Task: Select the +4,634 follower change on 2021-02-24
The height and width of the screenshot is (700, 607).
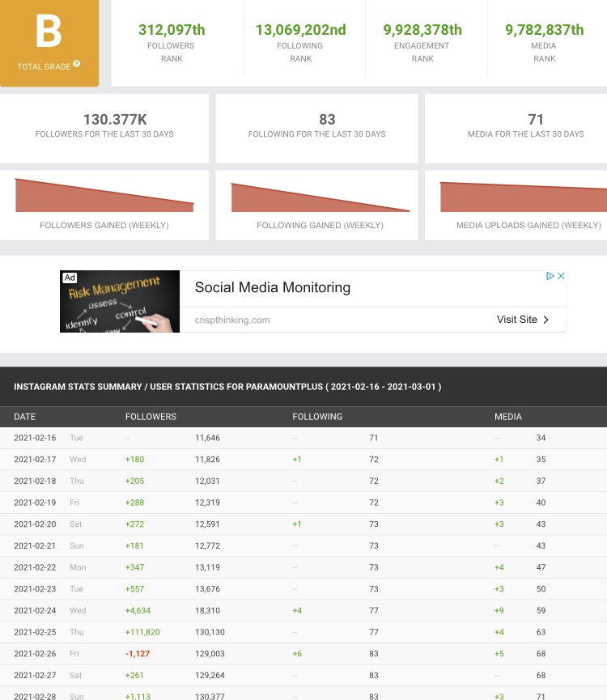Action: 138,611
